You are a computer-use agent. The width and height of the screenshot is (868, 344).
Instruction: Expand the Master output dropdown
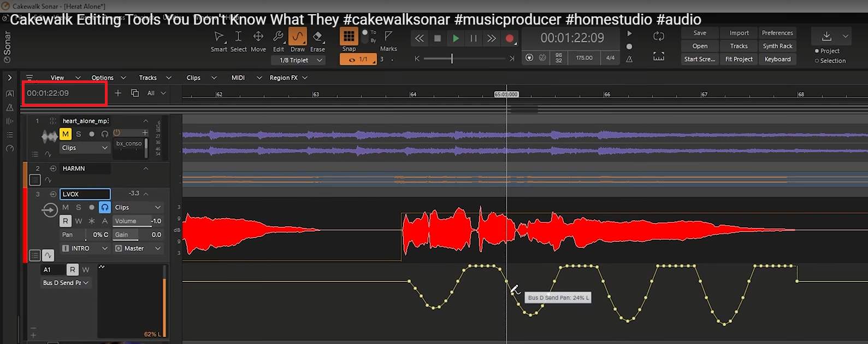[138, 248]
